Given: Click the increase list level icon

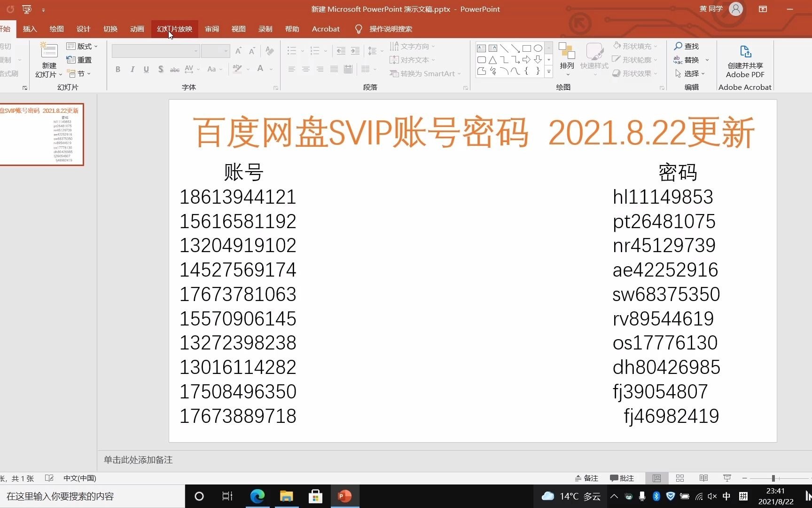Looking at the screenshot, I should coord(355,50).
